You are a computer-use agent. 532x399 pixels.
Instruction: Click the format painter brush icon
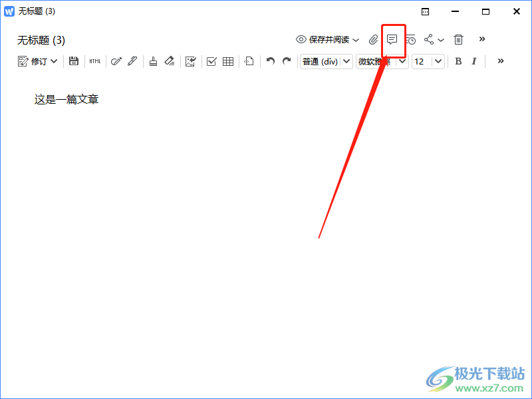pos(154,61)
